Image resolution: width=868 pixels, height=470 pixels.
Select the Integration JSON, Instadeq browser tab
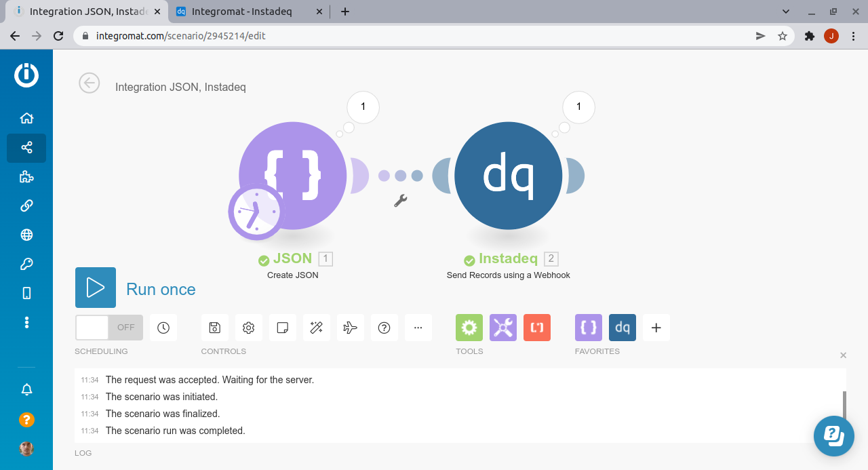[x=86, y=12]
